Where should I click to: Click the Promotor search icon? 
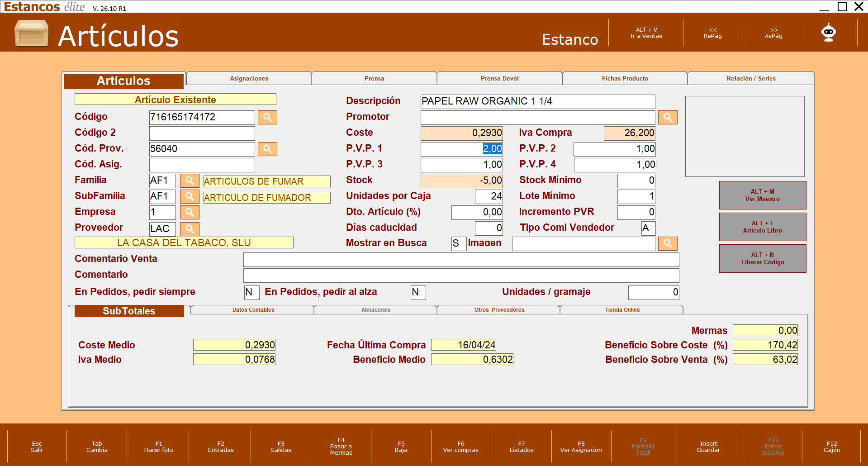(x=668, y=117)
